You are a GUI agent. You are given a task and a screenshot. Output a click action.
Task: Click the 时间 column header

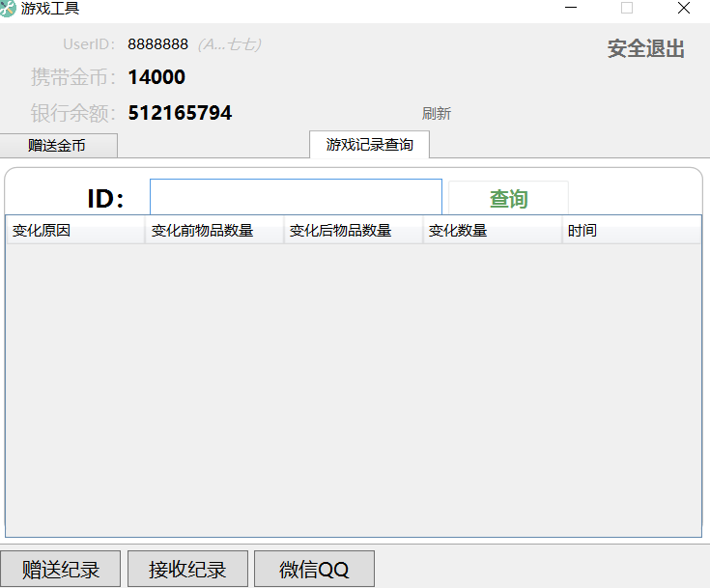[x=632, y=231]
